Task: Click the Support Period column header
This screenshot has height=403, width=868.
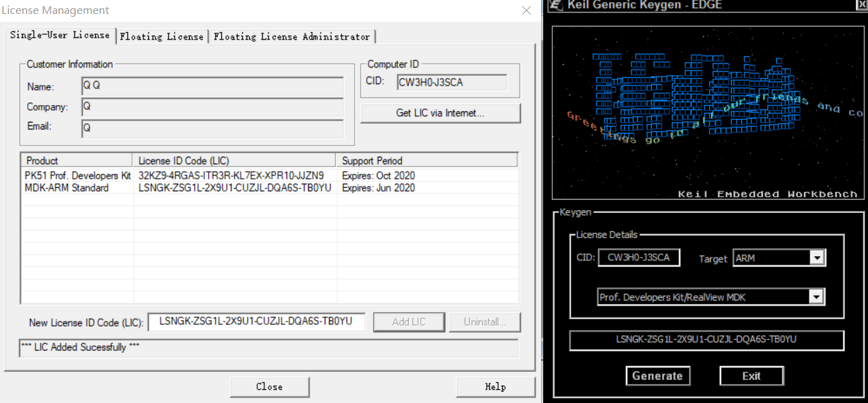Action: point(427,160)
